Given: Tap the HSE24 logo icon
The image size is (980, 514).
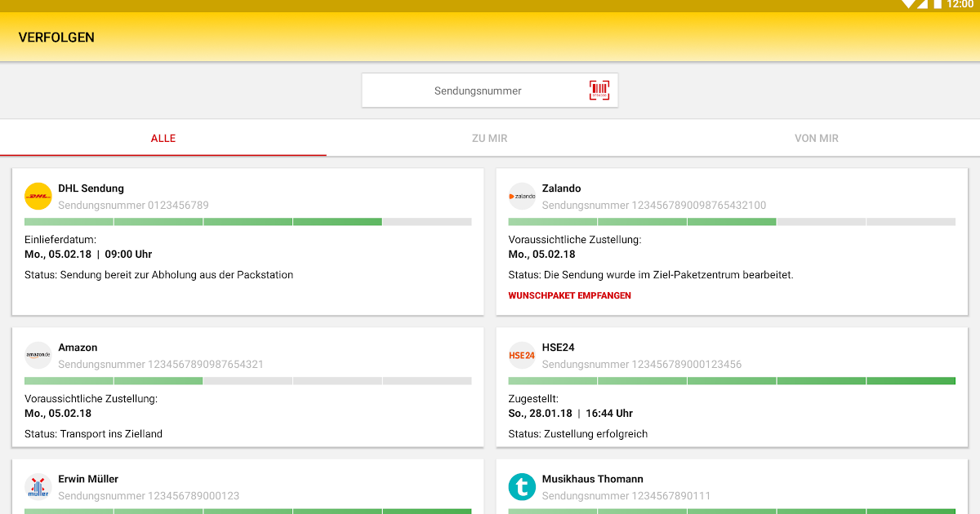Looking at the screenshot, I should (x=522, y=355).
